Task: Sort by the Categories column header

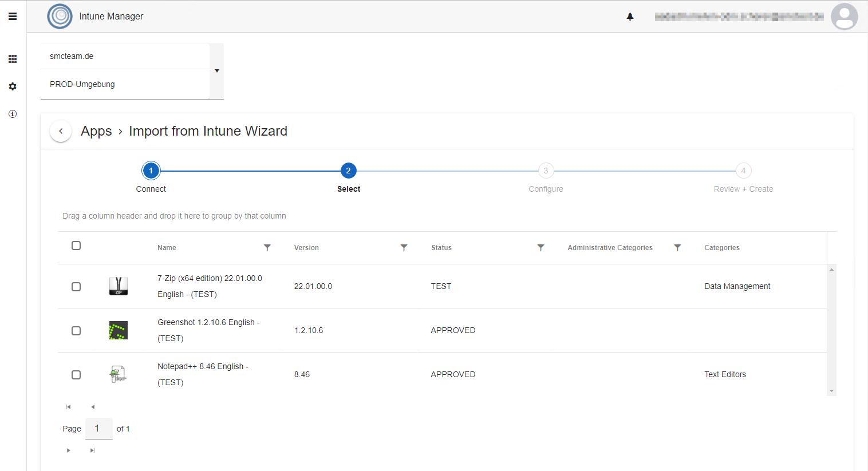Action: 722,248
